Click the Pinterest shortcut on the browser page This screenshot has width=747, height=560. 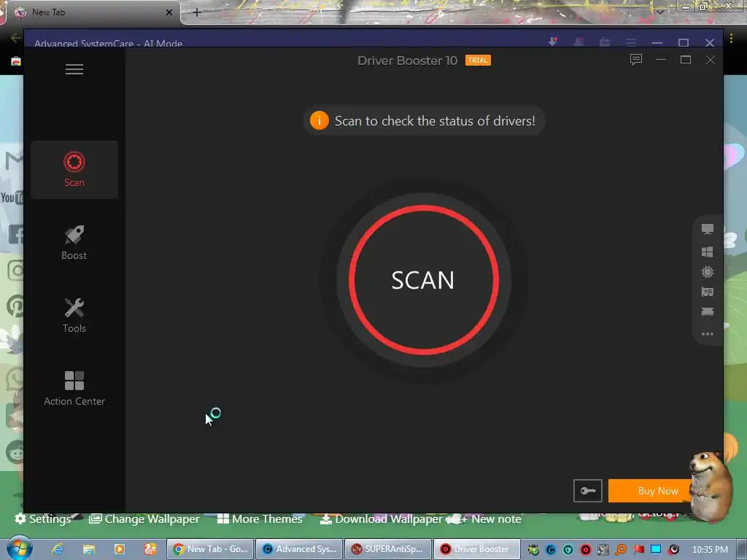[15, 306]
